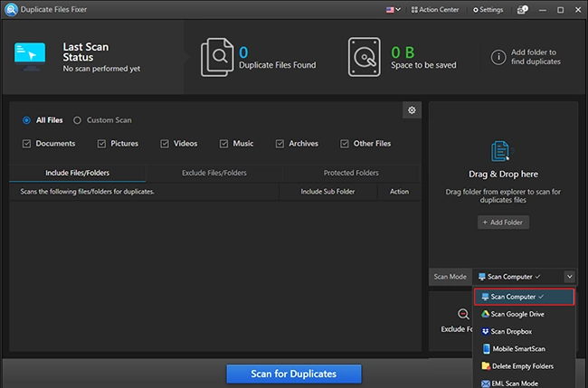Open scan settings via the gear icon
Image resolution: width=588 pixels, height=388 pixels.
click(x=412, y=110)
